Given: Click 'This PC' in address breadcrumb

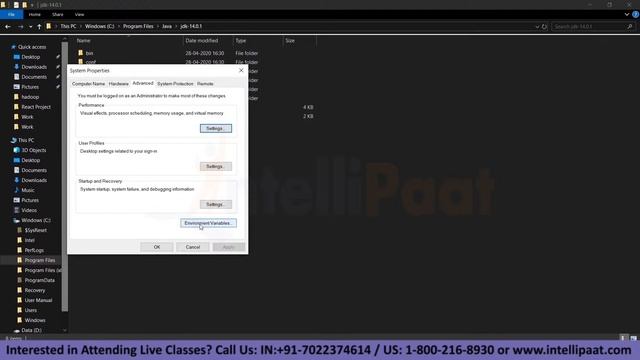Looking at the screenshot, I should (68, 26).
